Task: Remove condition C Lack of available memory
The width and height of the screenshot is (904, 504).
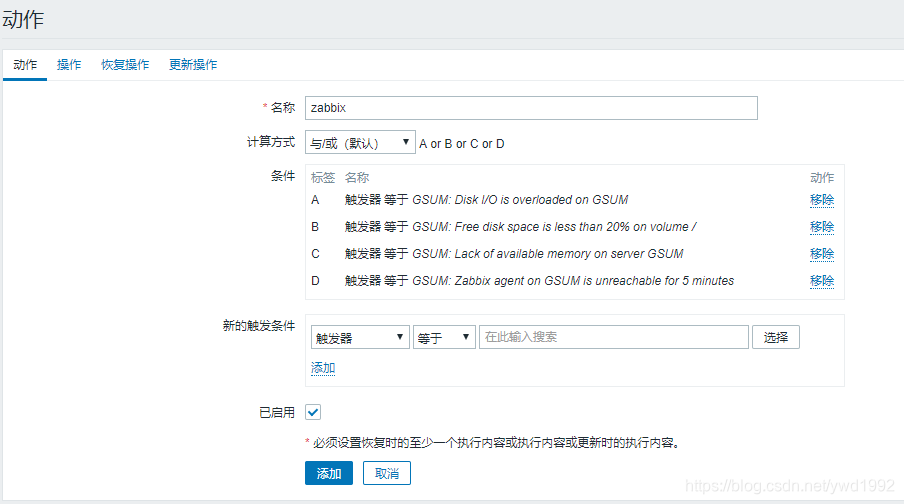Action: [x=822, y=254]
